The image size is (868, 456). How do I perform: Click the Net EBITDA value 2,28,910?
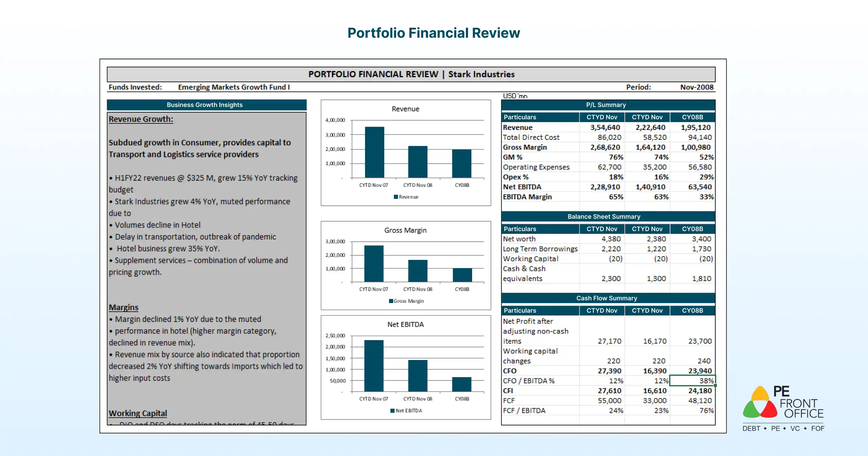(x=605, y=187)
